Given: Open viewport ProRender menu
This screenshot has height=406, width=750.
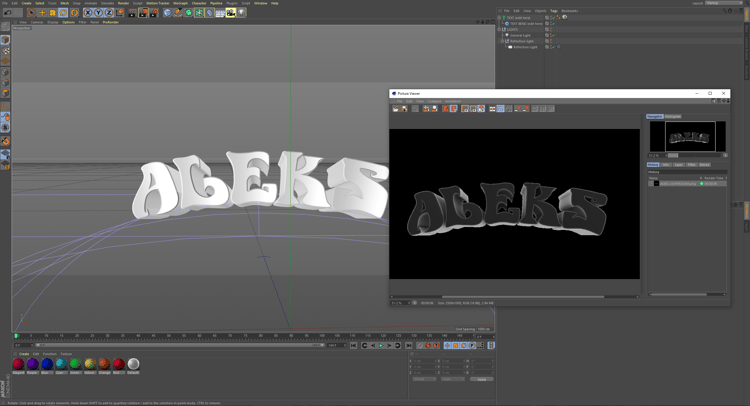Looking at the screenshot, I should click(x=110, y=22).
